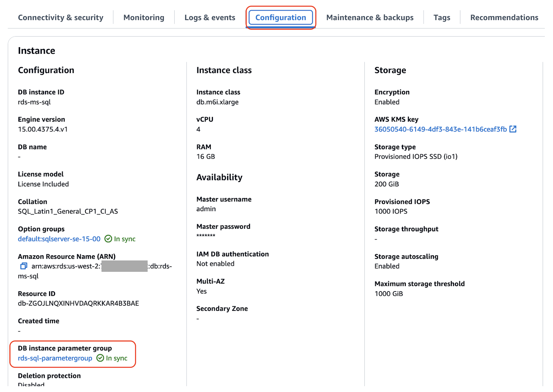Screen dimensions: 553x392
Task: Click the db.m6i.xlarge instance class value
Action: 218,102
